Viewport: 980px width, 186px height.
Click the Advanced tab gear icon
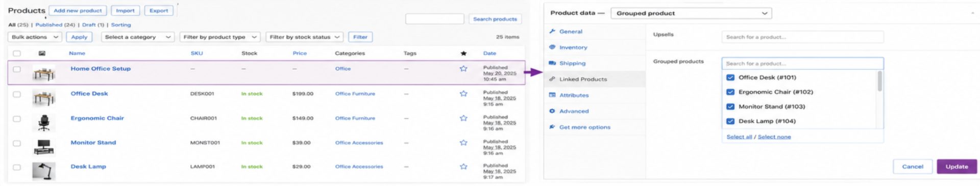pos(552,111)
